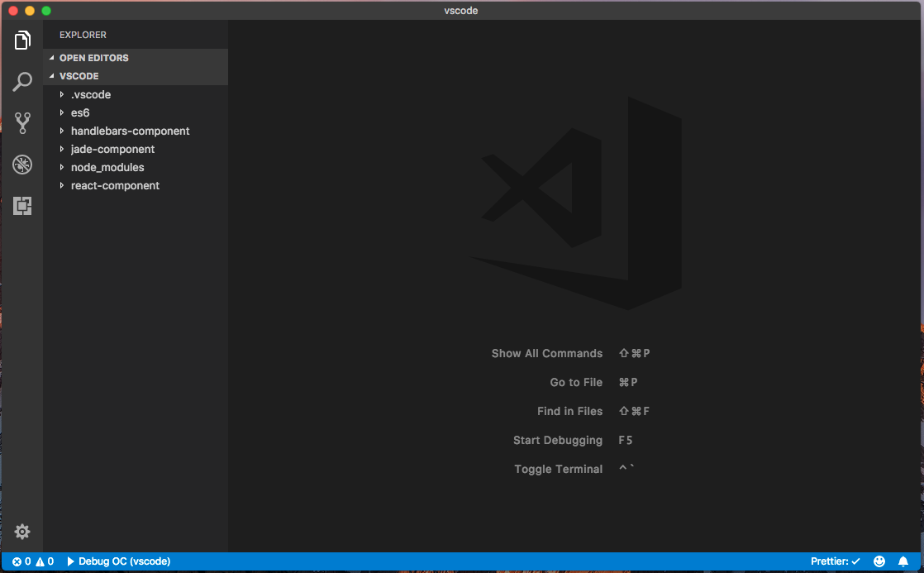Open the Explorer view icon
The height and width of the screenshot is (573, 924).
22,40
